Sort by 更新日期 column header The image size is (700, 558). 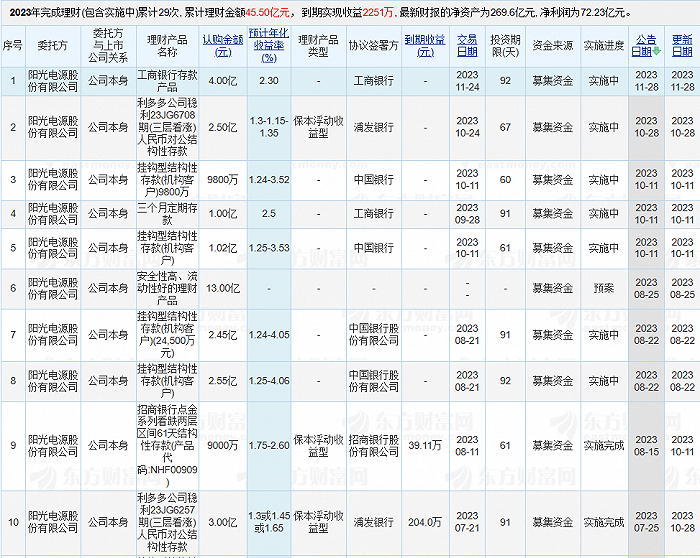682,46
